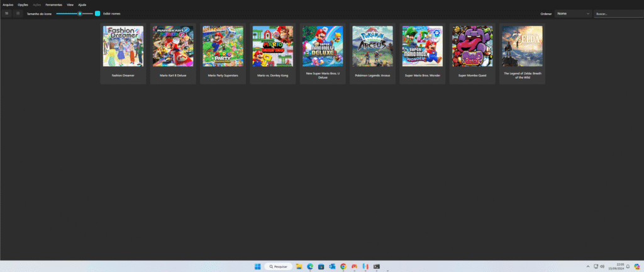Open Google Chrome from the taskbar

343,266
